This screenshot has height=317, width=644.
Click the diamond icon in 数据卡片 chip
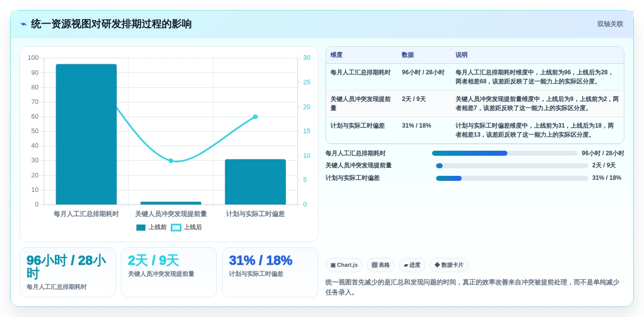[437, 265]
